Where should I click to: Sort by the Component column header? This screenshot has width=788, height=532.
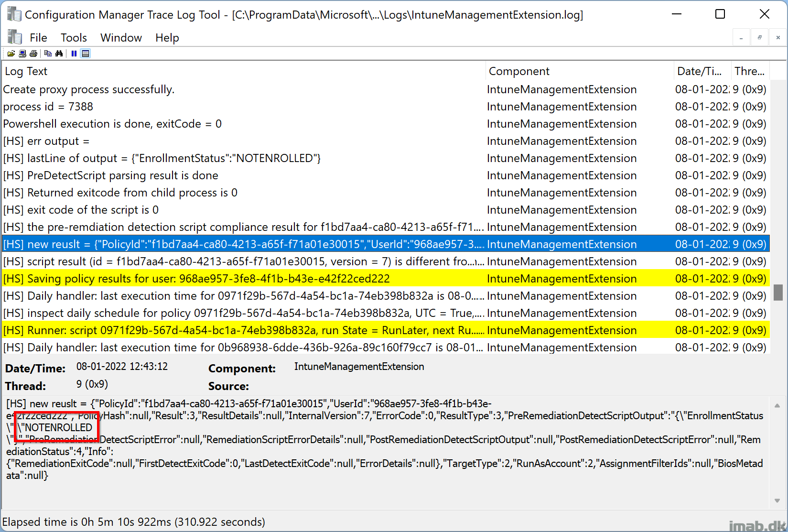click(580, 71)
